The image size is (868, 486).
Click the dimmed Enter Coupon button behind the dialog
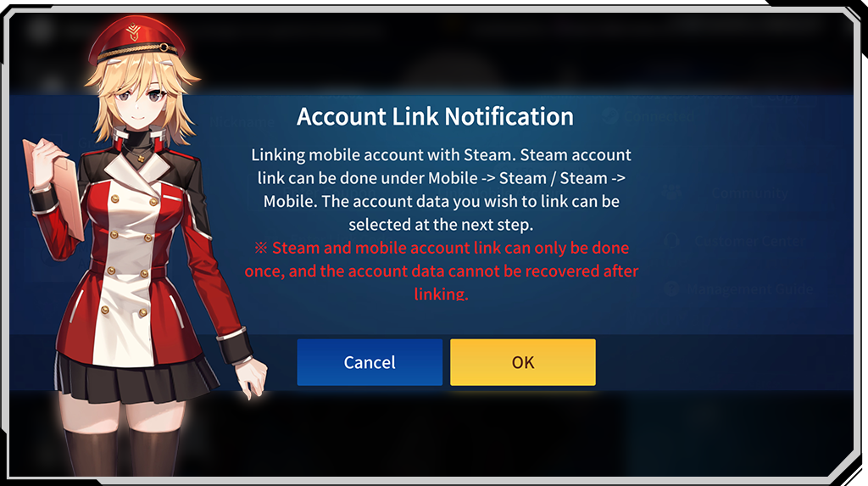click(x=330, y=193)
